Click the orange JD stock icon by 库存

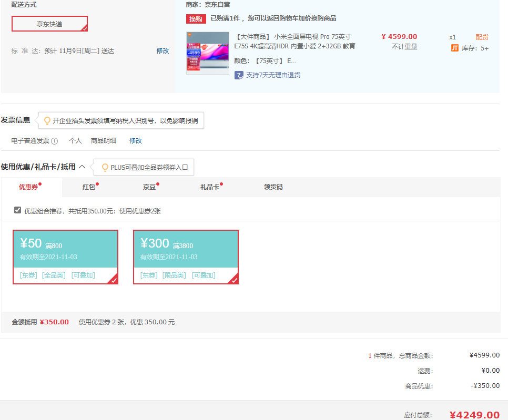click(455, 48)
